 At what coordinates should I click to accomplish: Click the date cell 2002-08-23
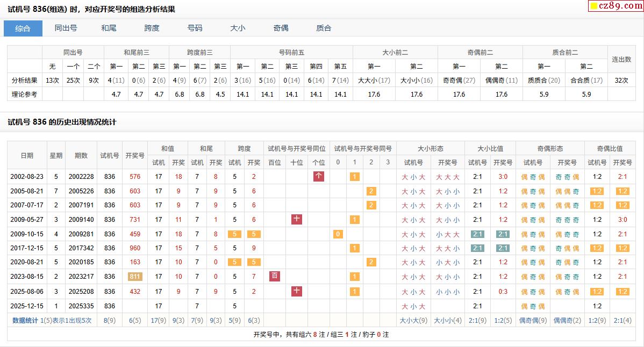pyautogui.click(x=27, y=177)
